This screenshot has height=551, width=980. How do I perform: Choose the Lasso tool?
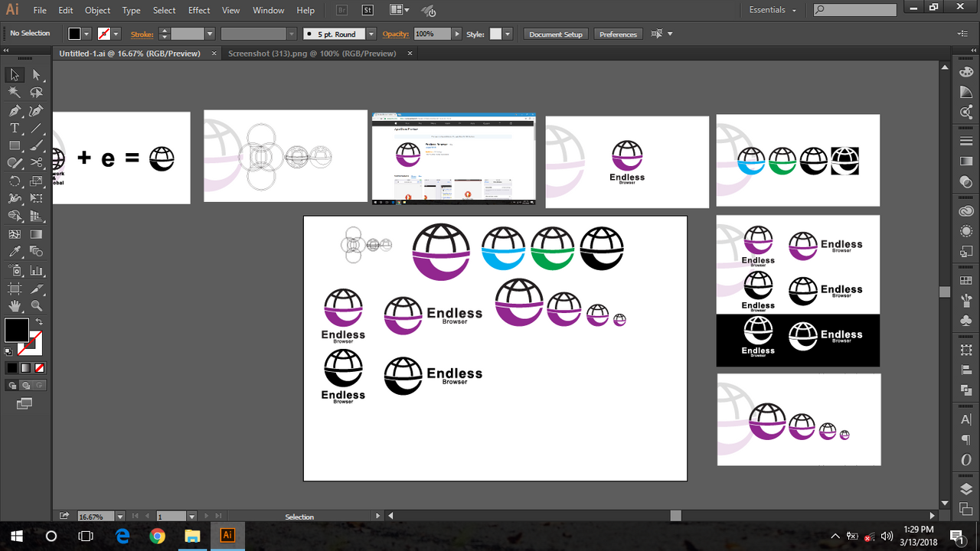pos(36,93)
